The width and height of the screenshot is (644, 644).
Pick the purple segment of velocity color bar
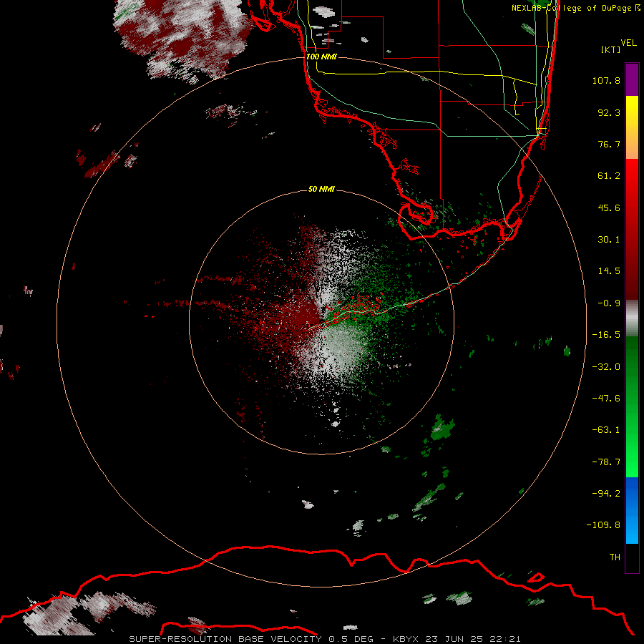632,79
